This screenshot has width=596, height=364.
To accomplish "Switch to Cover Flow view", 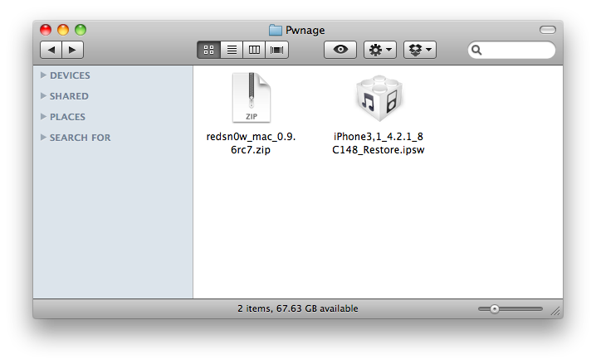I will 276,50.
